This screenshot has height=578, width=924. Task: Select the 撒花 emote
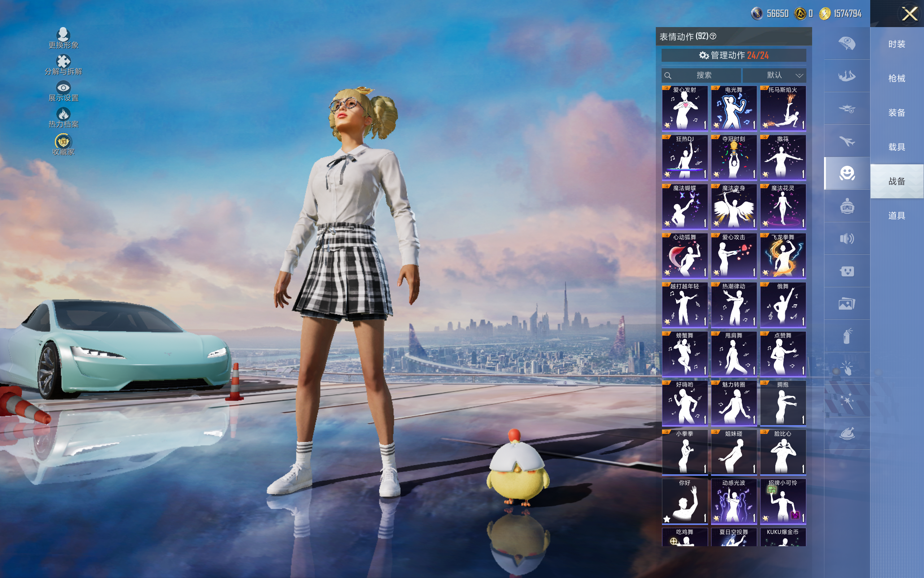click(783, 158)
